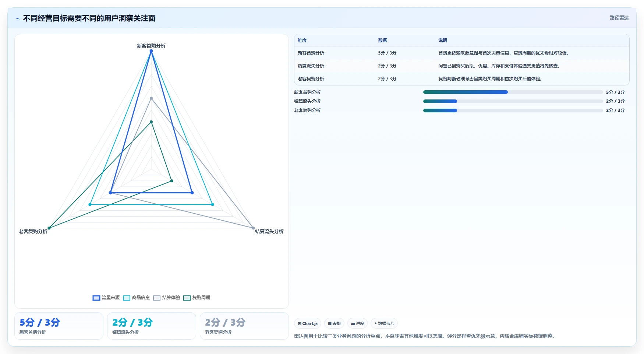Click the 路径雷达 label in header

click(x=619, y=18)
